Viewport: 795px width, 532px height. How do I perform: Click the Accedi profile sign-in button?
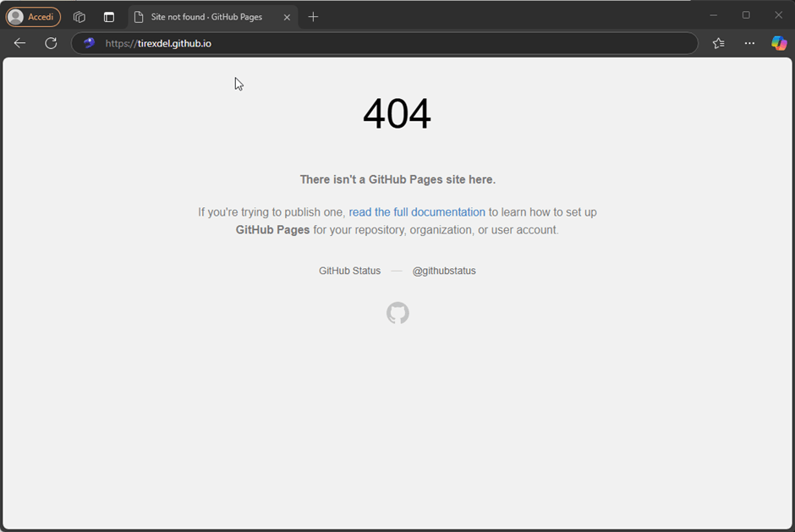pos(34,17)
